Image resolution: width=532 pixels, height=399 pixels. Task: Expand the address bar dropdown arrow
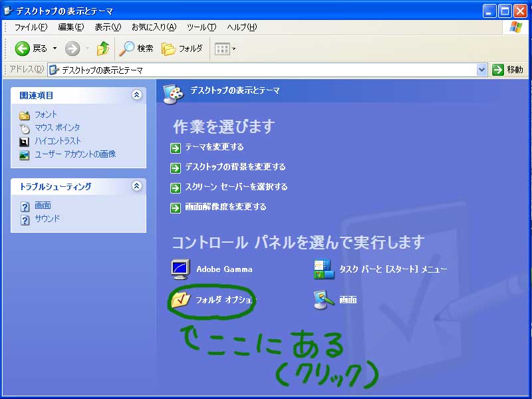[482, 70]
